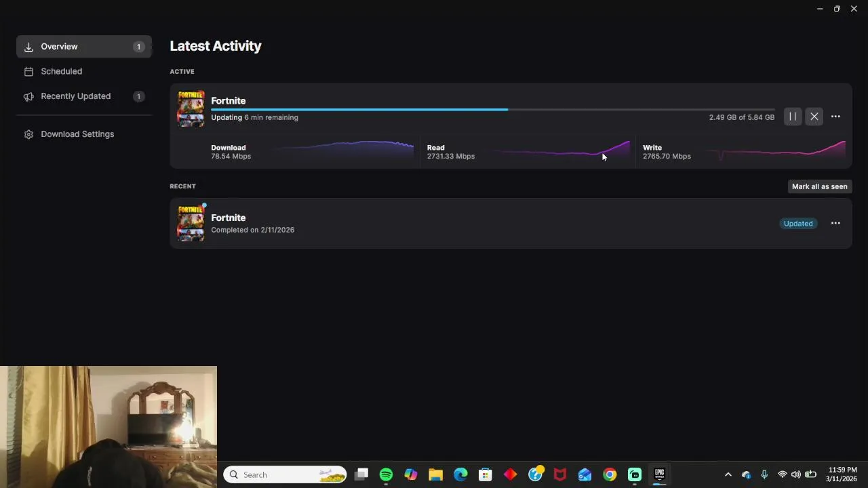Click the Fortnite update progress bar
Screen dimensions: 868x488
click(493, 109)
